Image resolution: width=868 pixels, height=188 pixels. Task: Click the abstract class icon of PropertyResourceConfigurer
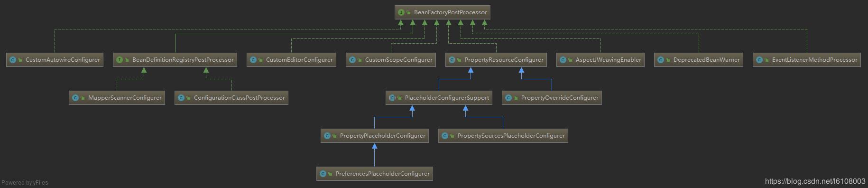tap(452, 60)
